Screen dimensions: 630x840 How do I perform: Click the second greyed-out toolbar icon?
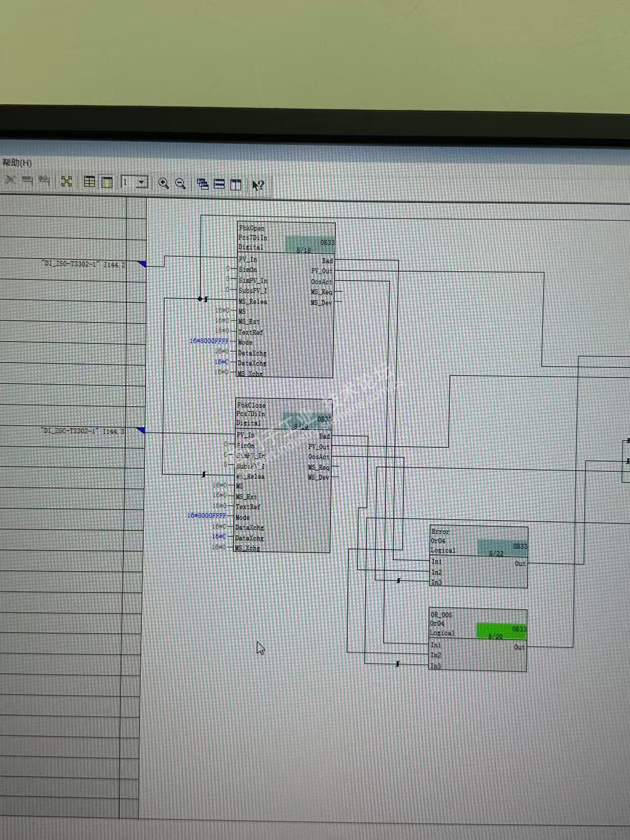coord(28,181)
